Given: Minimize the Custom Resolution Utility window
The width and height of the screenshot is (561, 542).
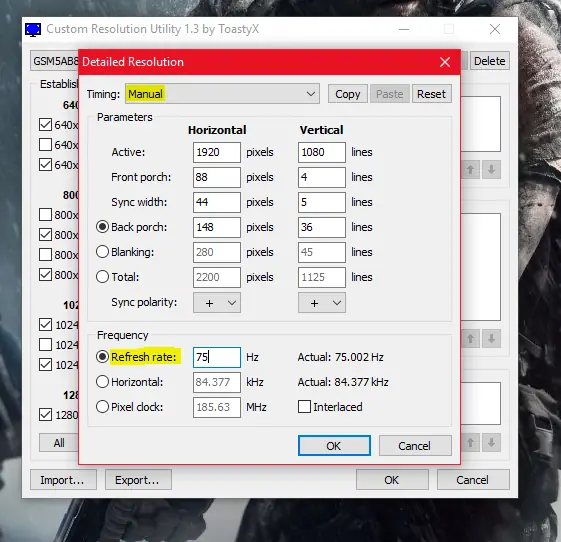Looking at the screenshot, I should 404,29.
